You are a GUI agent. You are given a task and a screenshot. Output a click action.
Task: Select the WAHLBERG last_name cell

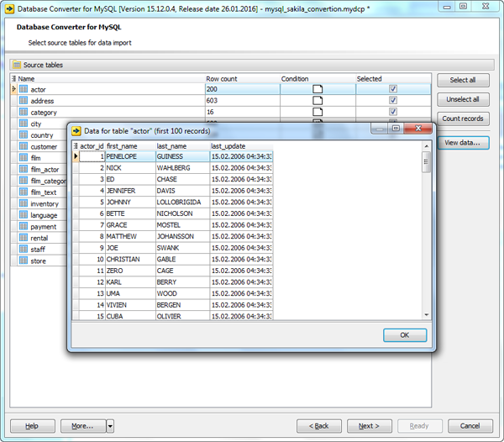[x=182, y=168]
